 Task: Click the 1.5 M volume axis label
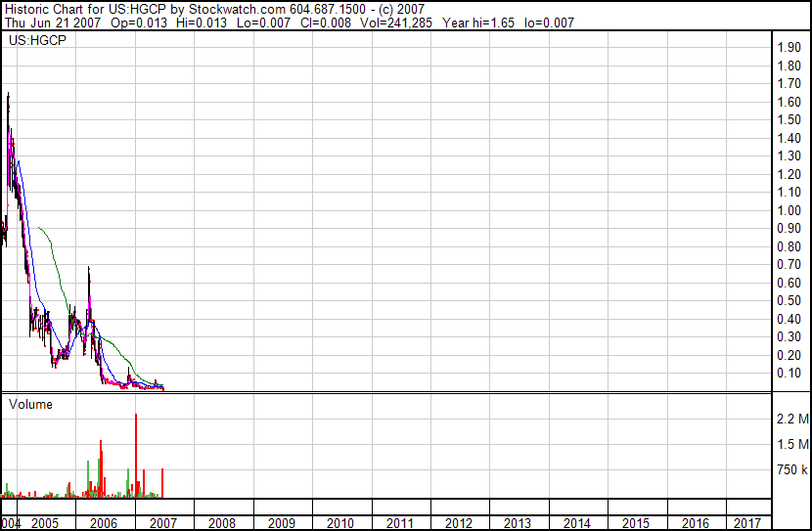[x=790, y=445]
